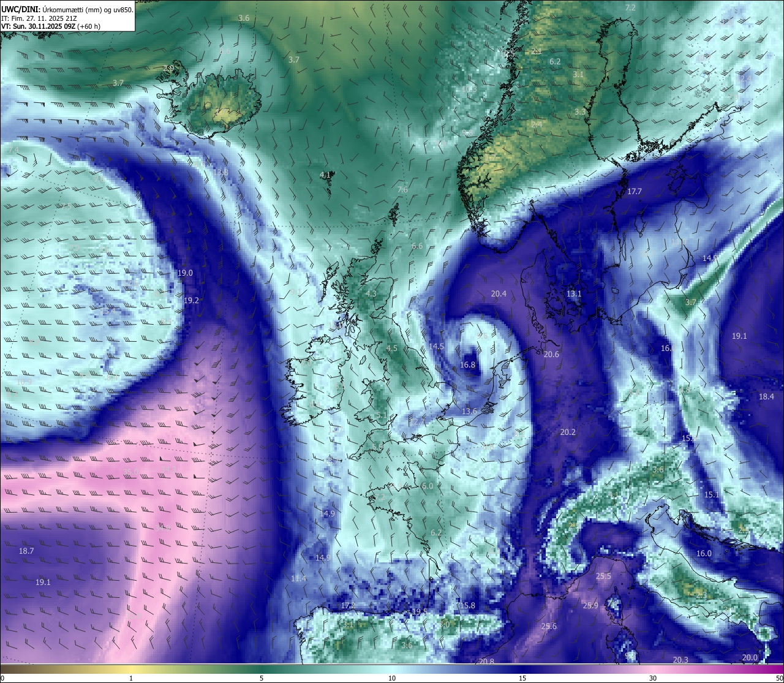Image resolution: width=784 pixels, height=683 pixels.
Task: Click the 25.5 value on the map
Action: (603, 576)
